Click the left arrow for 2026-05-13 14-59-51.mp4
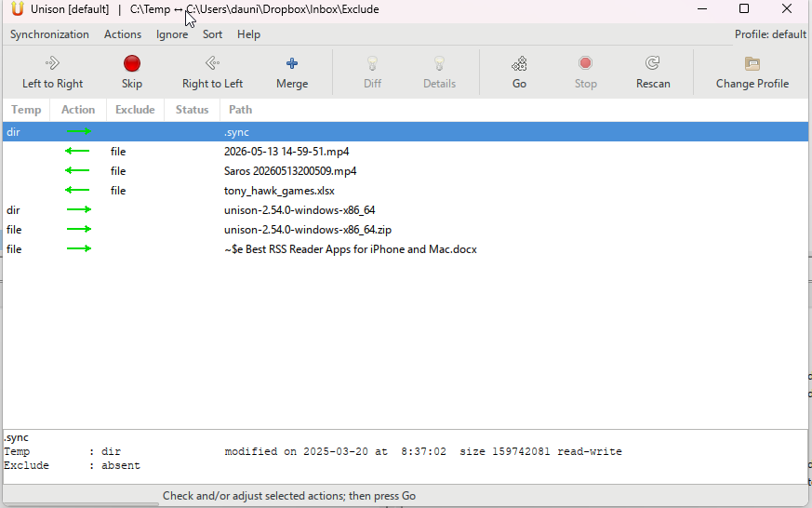812x508 pixels. [77, 152]
